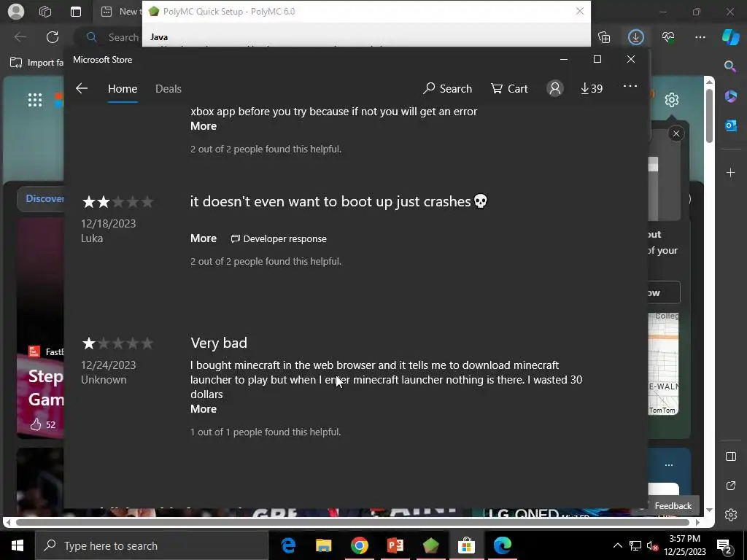Open File Explorer from the taskbar
The image size is (747, 560).
323,545
